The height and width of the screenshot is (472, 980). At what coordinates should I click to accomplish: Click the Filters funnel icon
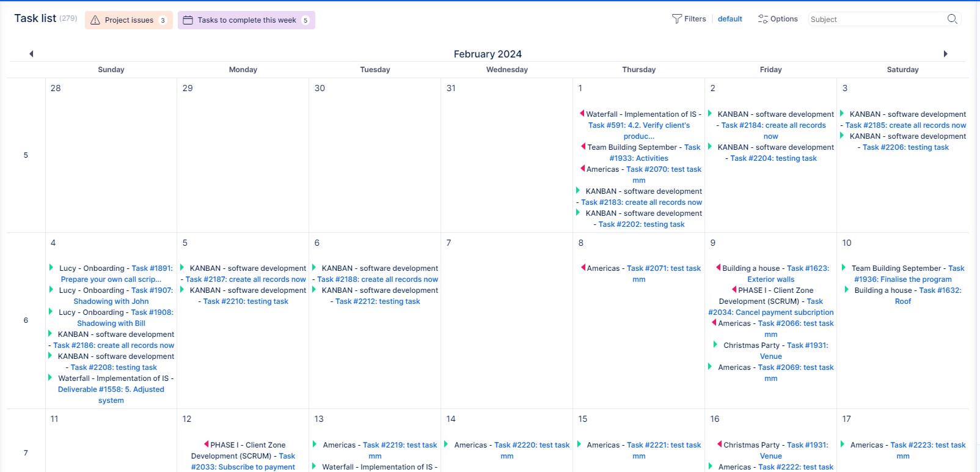click(x=676, y=19)
